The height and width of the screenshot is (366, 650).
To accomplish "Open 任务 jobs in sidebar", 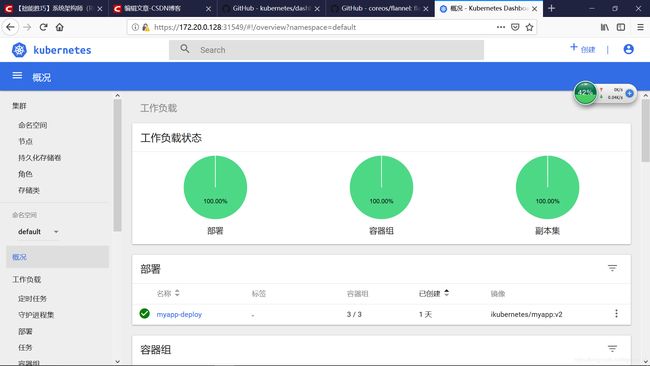I will [25, 347].
